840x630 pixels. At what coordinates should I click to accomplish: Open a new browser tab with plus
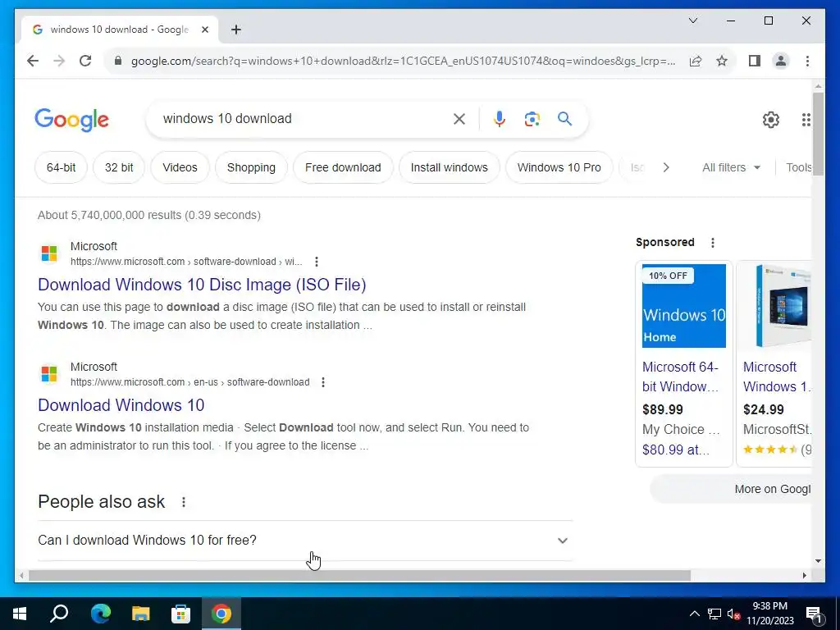(x=236, y=30)
